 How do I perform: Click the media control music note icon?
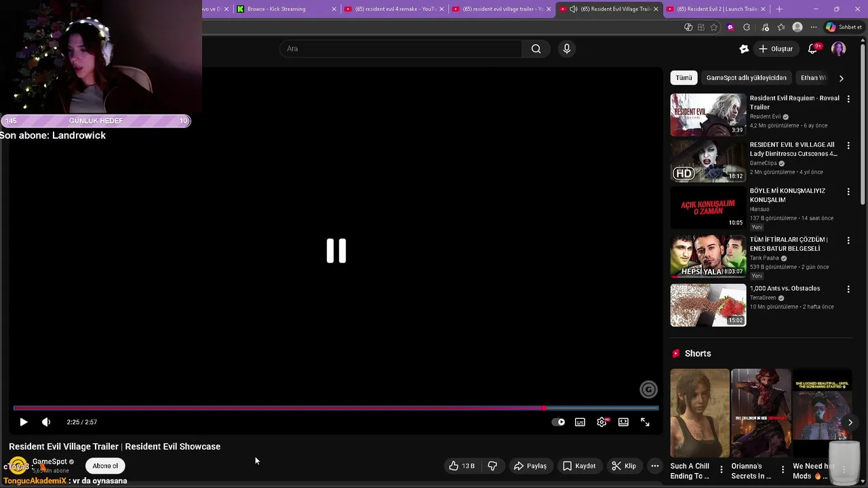pos(766,27)
